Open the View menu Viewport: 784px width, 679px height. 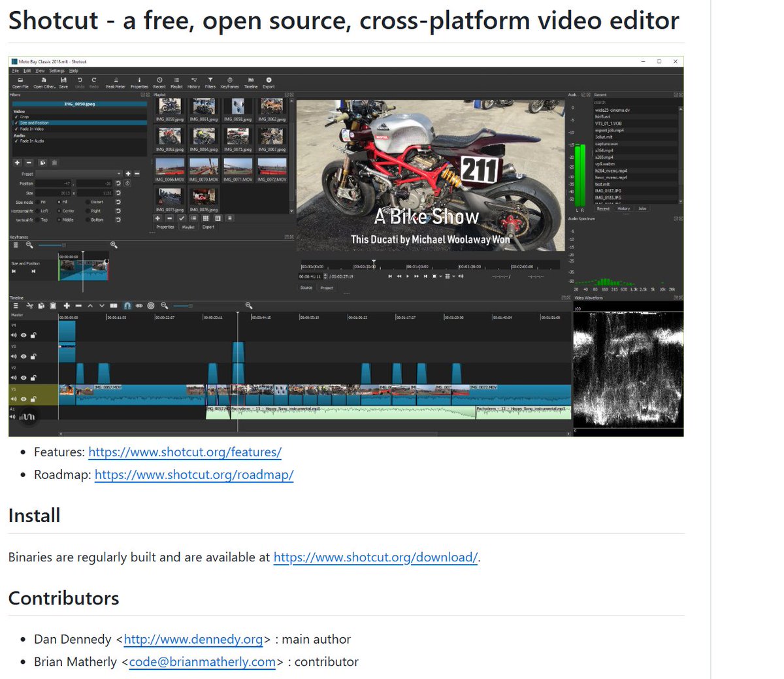click(x=40, y=71)
